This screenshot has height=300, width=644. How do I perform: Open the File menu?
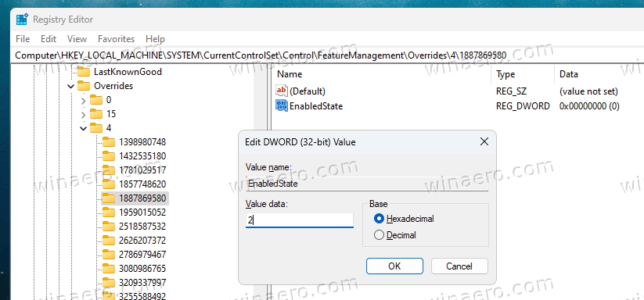click(23, 39)
